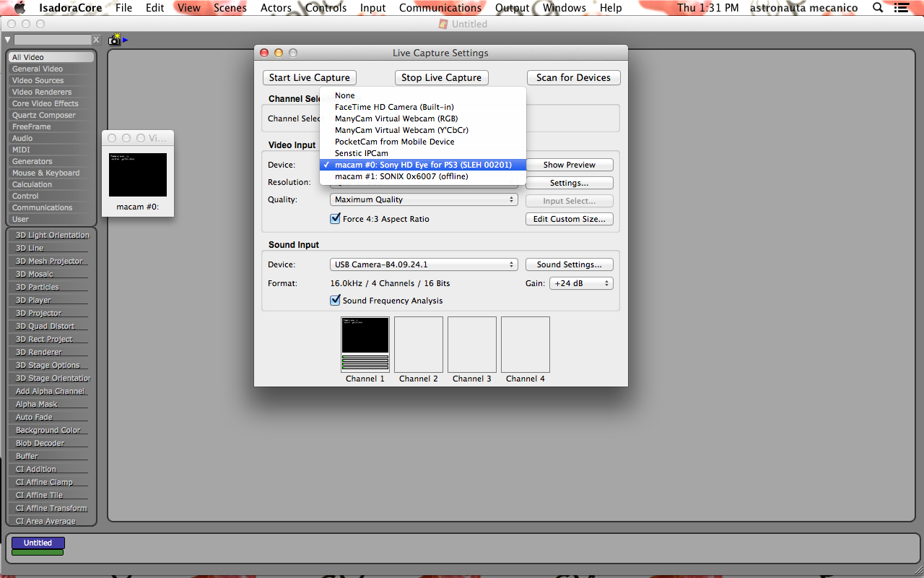Click Edit Custom Size... button

(569, 219)
